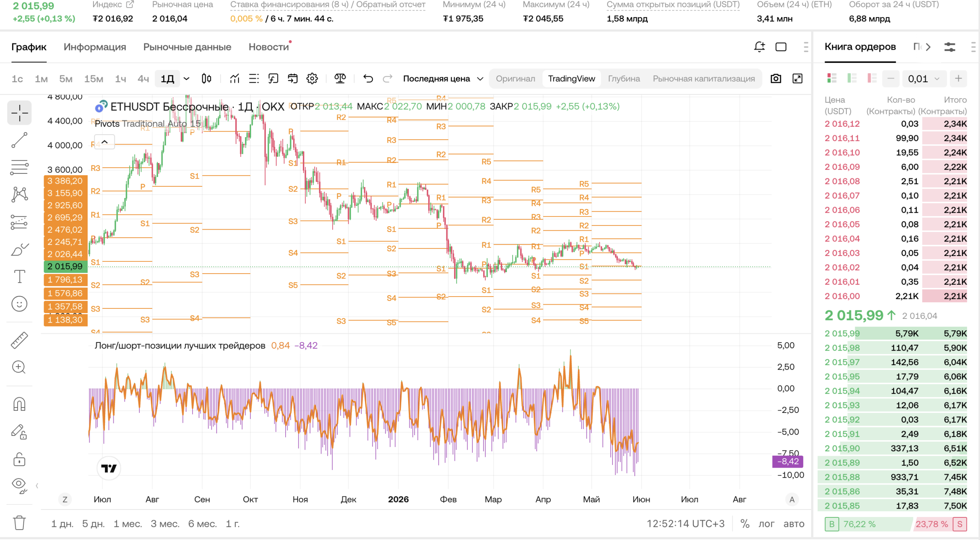This screenshot has width=980, height=540.
Task: Set the 1ч timeframe
Action: point(120,78)
